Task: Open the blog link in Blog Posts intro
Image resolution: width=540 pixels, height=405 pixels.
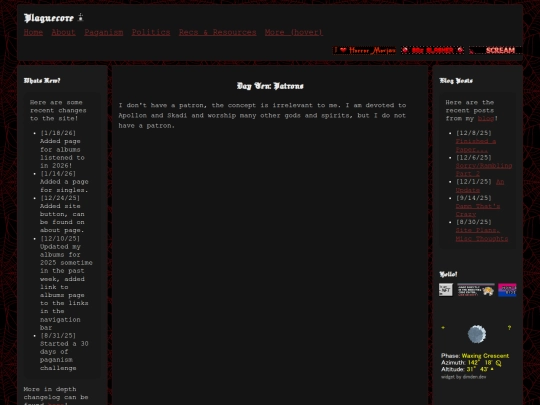Action: click(486, 118)
